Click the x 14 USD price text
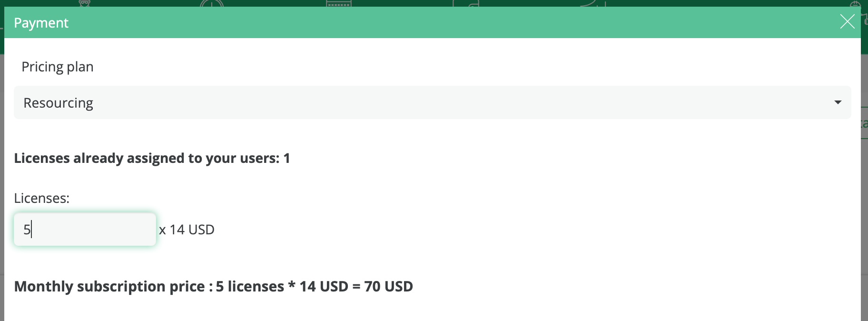 click(x=187, y=230)
